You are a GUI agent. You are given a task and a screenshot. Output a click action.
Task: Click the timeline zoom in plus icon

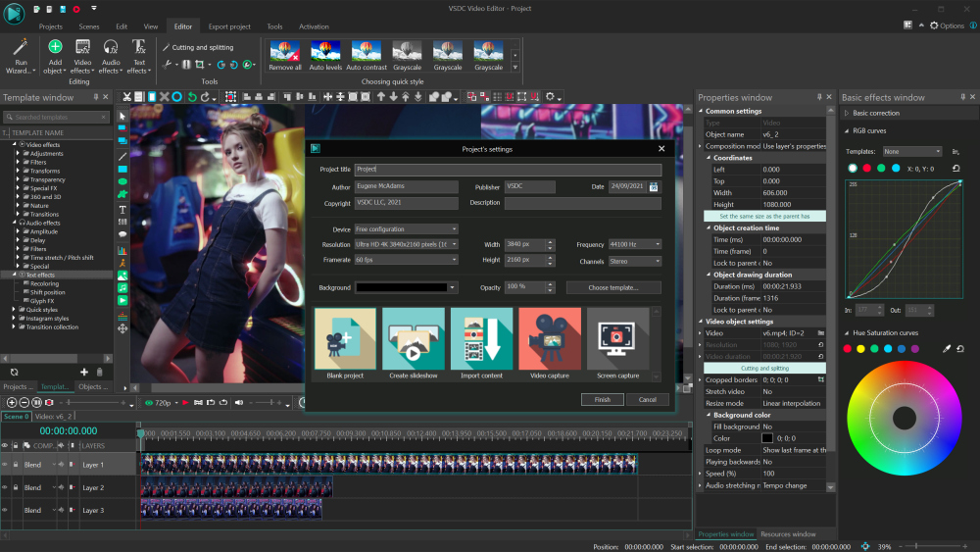[x=11, y=403]
